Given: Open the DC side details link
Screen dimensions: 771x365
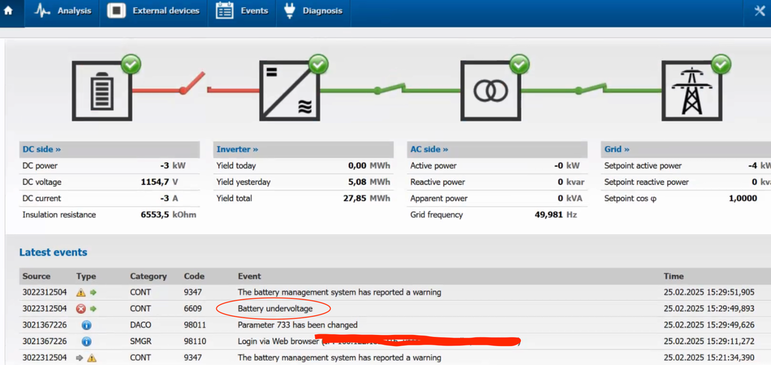Looking at the screenshot, I should coord(42,149).
